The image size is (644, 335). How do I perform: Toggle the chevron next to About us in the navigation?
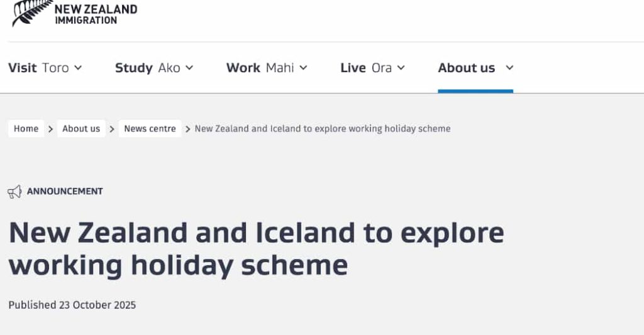[x=509, y=68]
